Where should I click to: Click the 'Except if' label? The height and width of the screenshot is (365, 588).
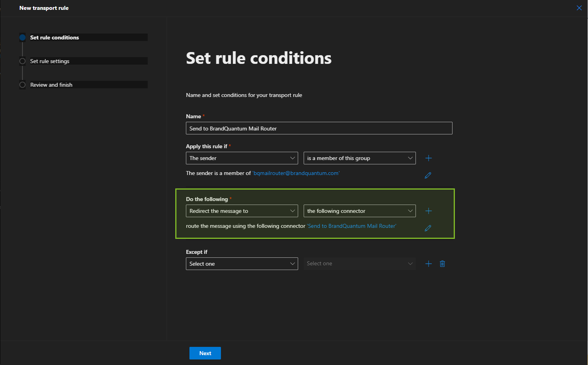[197, 252]
